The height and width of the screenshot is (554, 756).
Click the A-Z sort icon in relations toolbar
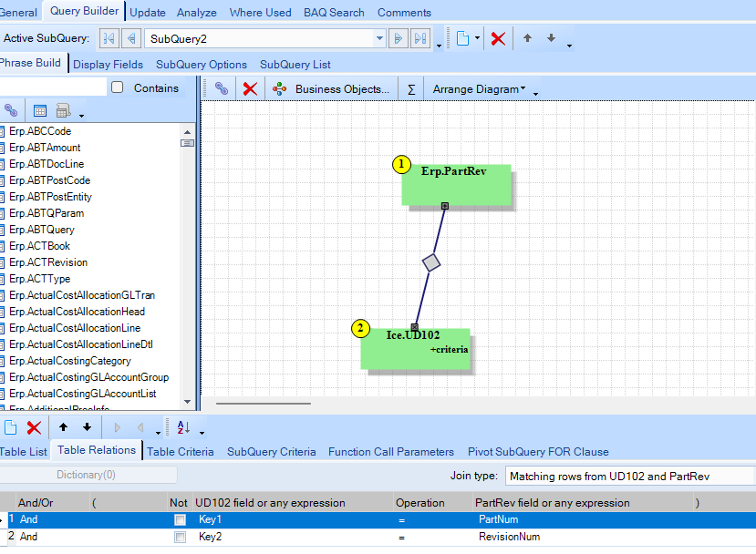click(x=183, y=427)
